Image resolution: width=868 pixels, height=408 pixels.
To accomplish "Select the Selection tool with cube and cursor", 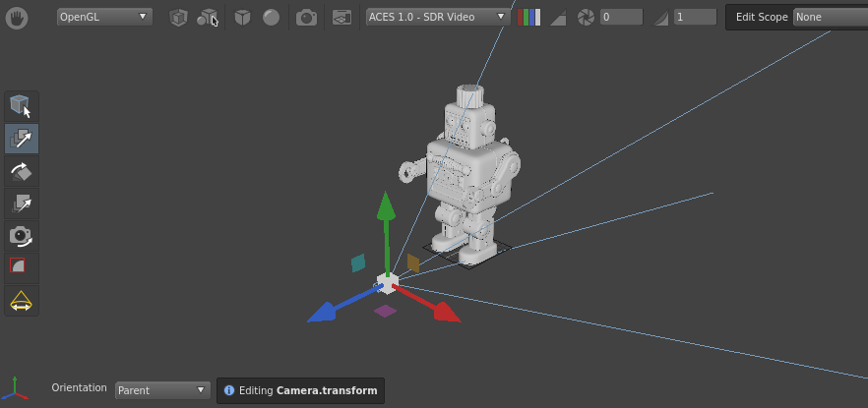I will [21, 106].
